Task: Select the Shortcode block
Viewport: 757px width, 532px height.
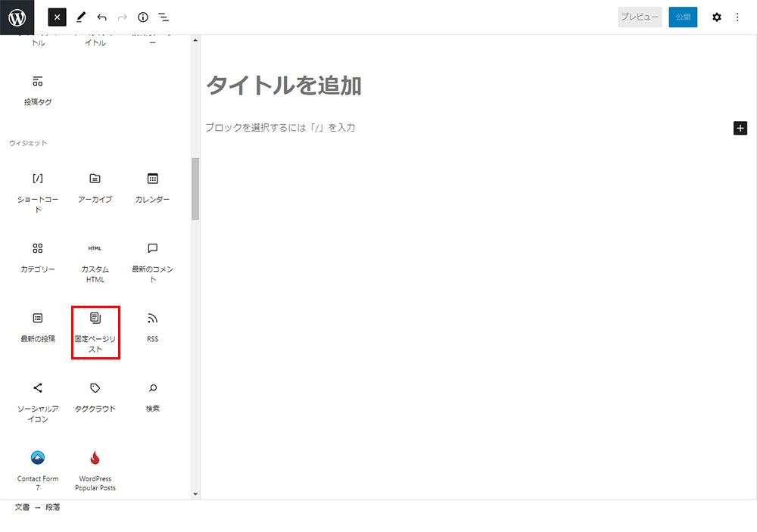Action: pos(38,191)
